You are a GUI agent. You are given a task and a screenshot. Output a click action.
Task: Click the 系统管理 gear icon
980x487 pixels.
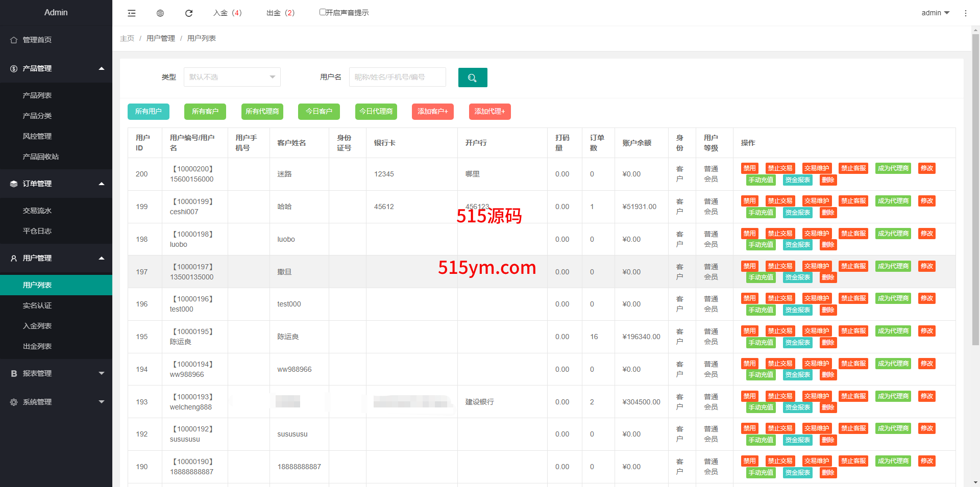coord(14,402)
